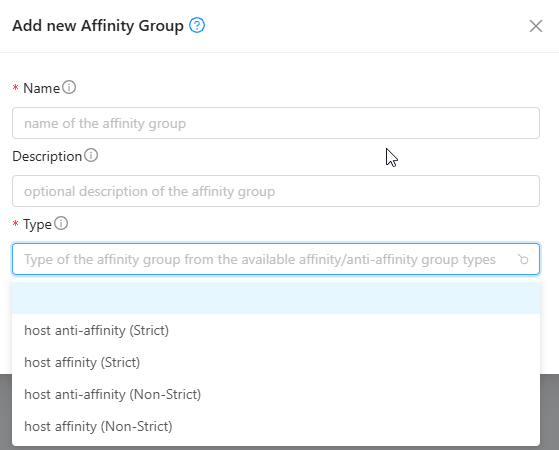The width and height of the screenshot is (559, 450).
Task: Show the info tooltip icon next to Description
Action: (x=91, y=155)
